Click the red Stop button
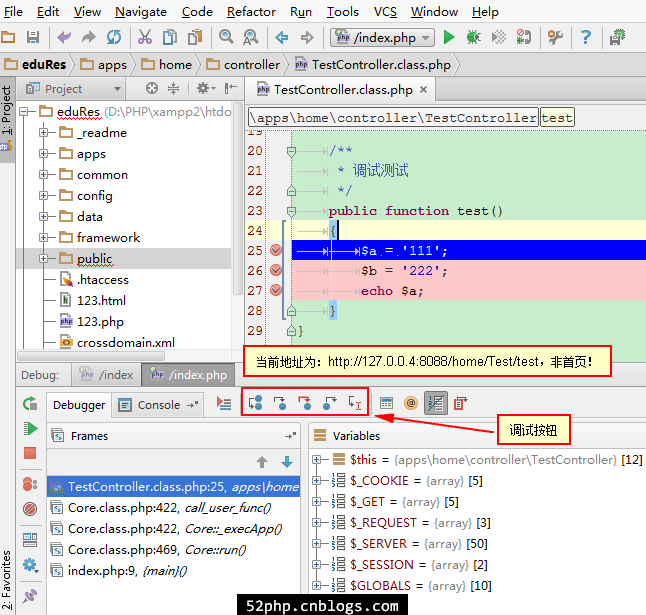 pyautogui.click(x=30, y=453)
